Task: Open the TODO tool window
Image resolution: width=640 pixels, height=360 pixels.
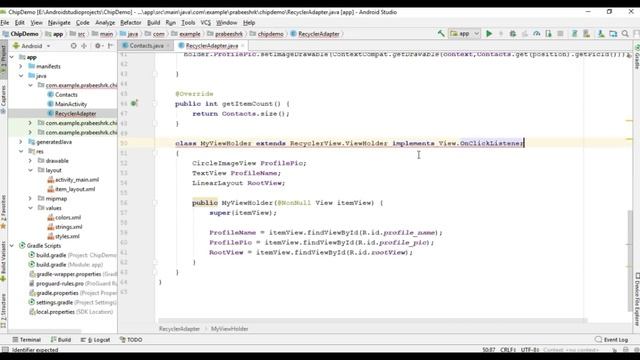Action: 131,340
